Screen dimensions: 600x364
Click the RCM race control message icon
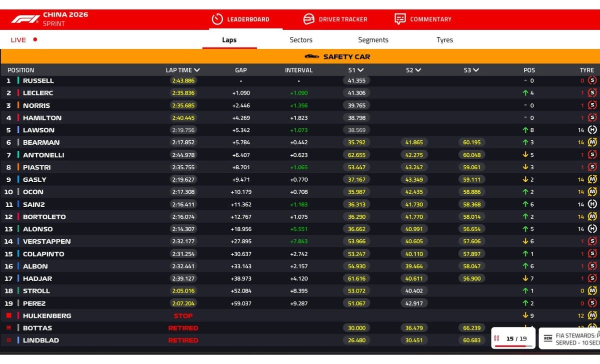pos(547,338)
